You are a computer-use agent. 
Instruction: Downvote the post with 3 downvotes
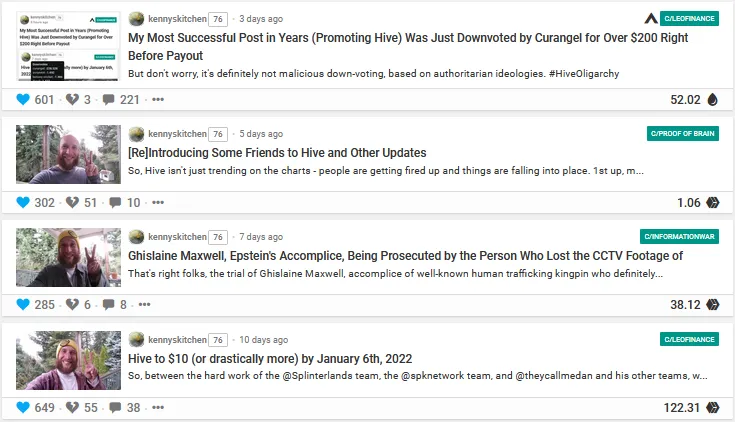(72, 99)
